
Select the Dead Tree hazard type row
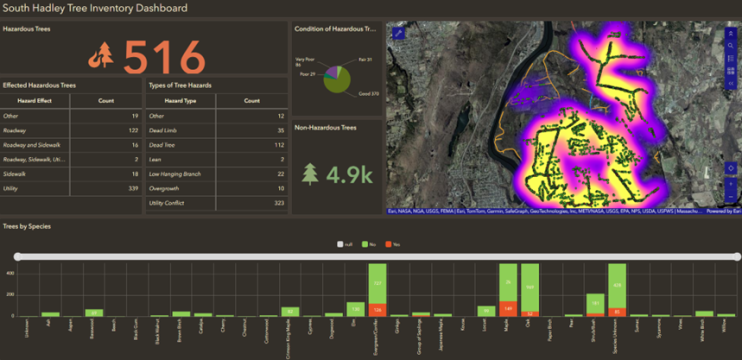pyautogui.click(x=217, y=145)
